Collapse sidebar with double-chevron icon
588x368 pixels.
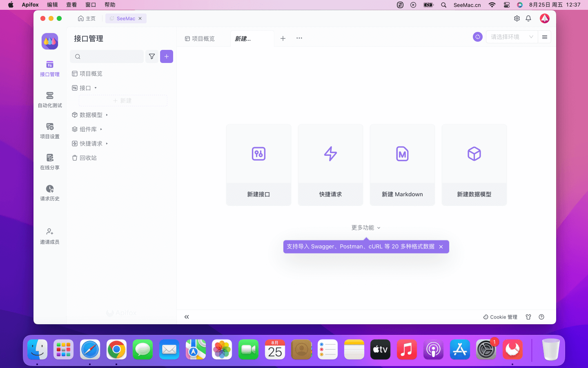[x=187, y=317]
